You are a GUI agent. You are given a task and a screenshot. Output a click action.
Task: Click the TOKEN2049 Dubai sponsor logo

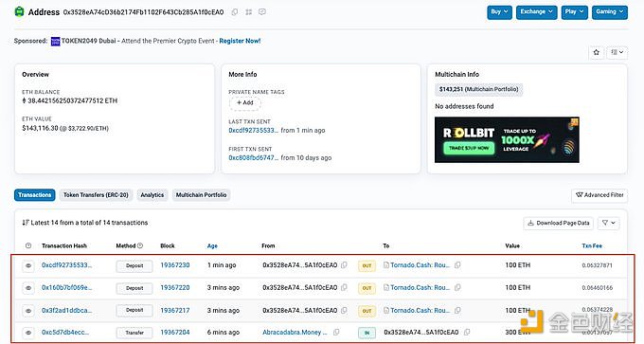coord(56,41)
